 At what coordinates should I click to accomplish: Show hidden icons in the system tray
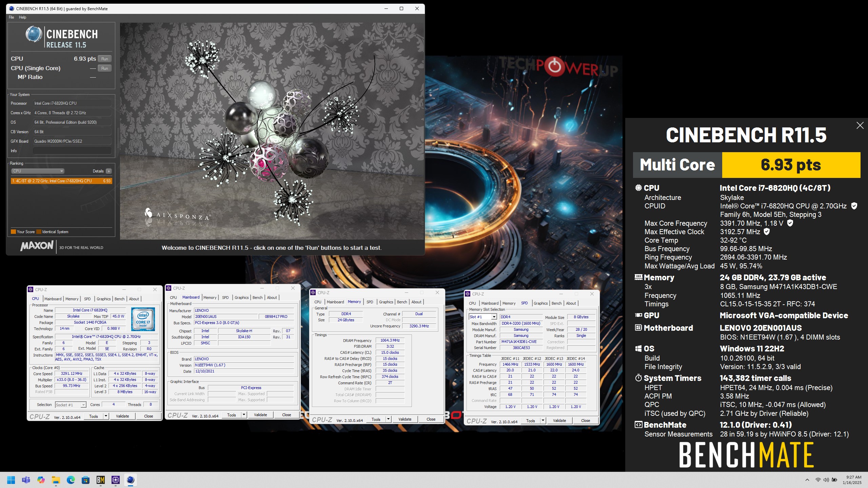click(x=807, y=480)
